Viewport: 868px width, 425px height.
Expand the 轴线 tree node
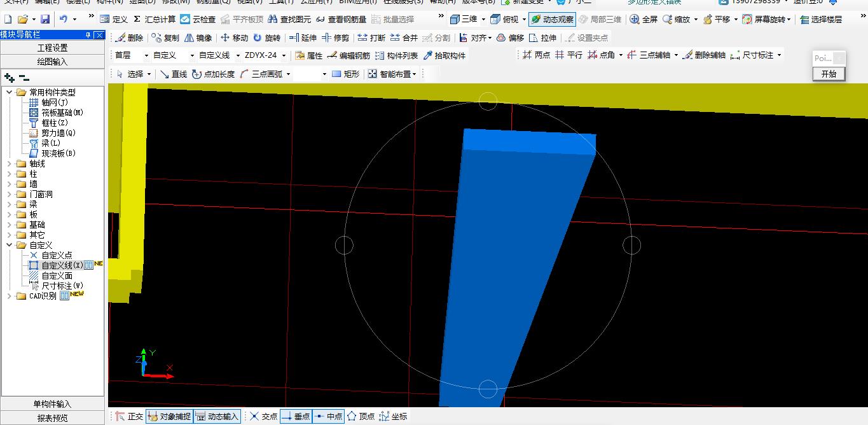tap(10, 164)
